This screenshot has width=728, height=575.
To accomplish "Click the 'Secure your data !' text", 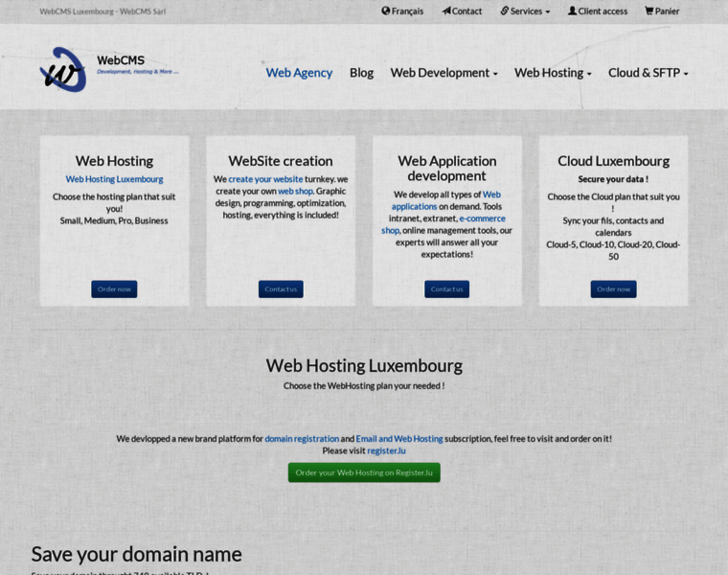I will pyautogui.click(x=613, y=179).
